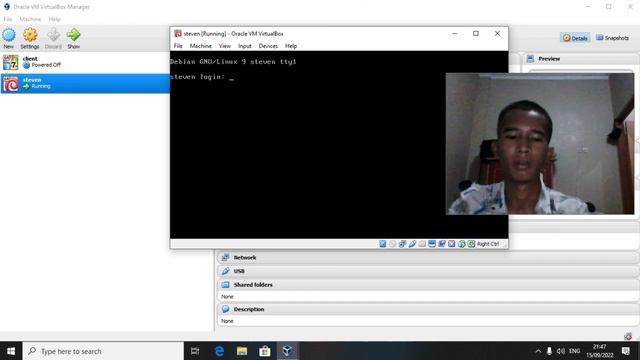Click the Details button in Manager
The width and height of the screenshot is (640, 360).
click(575, 38)
